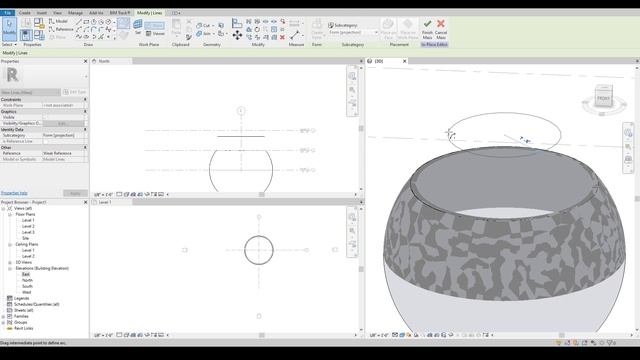Click Visibility/Graphics Overrides Edit button
640x360 pixels.
tap(62, 123)
